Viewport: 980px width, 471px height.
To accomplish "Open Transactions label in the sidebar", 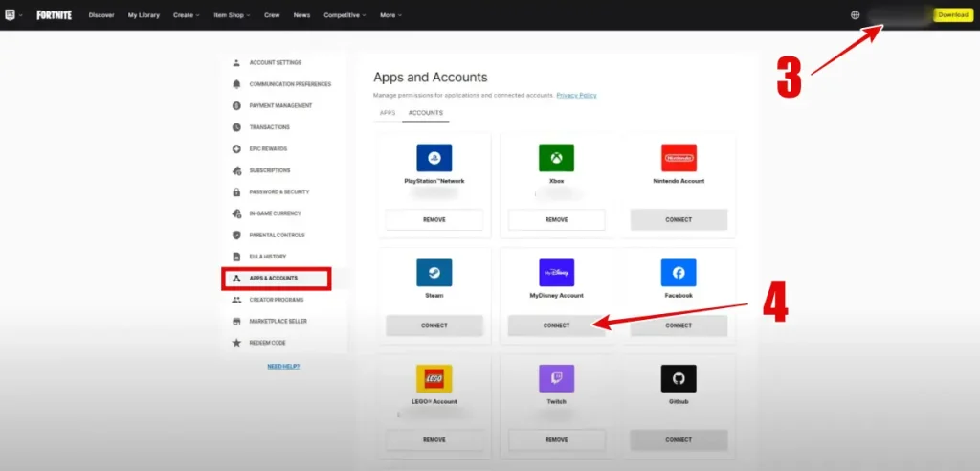I will 269,127.
